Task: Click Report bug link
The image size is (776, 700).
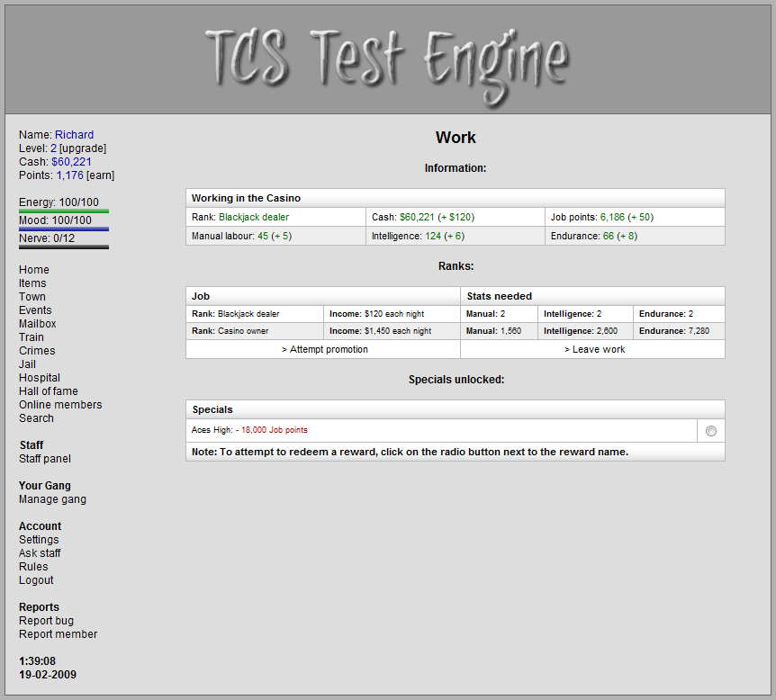Action: point(47,621)
